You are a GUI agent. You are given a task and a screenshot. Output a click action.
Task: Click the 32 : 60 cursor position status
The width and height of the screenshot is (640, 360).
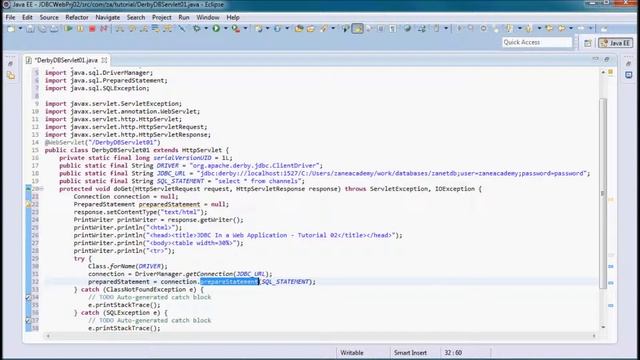[x=453, y=353]
